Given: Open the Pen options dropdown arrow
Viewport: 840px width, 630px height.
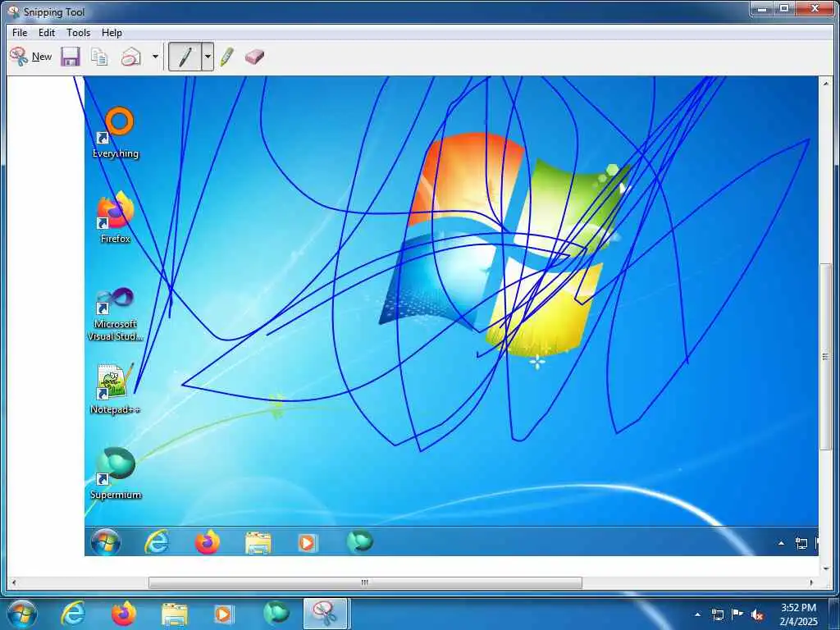Looking at the screenshot, I should 208,57.
